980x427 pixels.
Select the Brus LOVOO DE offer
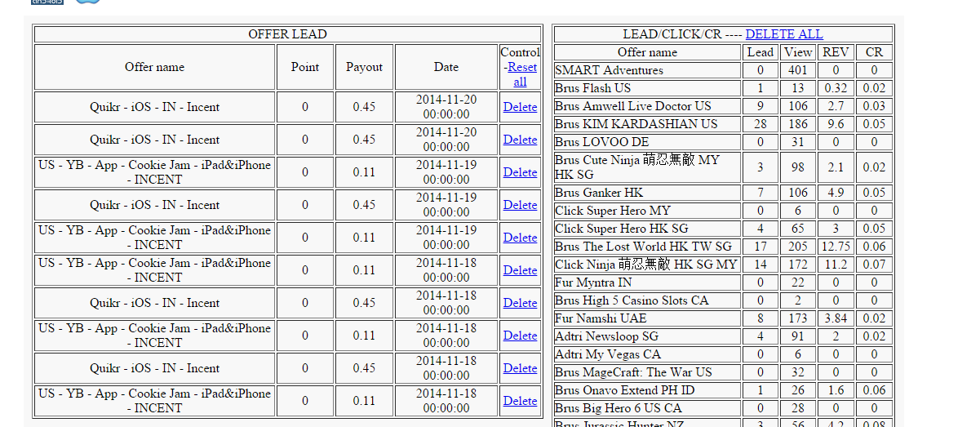(x=602, y=142)
